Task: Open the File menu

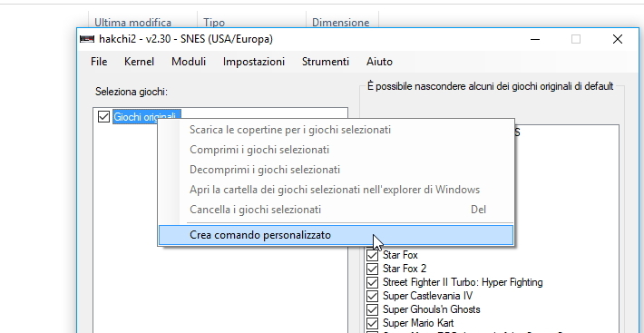Action: coord(99,62)
